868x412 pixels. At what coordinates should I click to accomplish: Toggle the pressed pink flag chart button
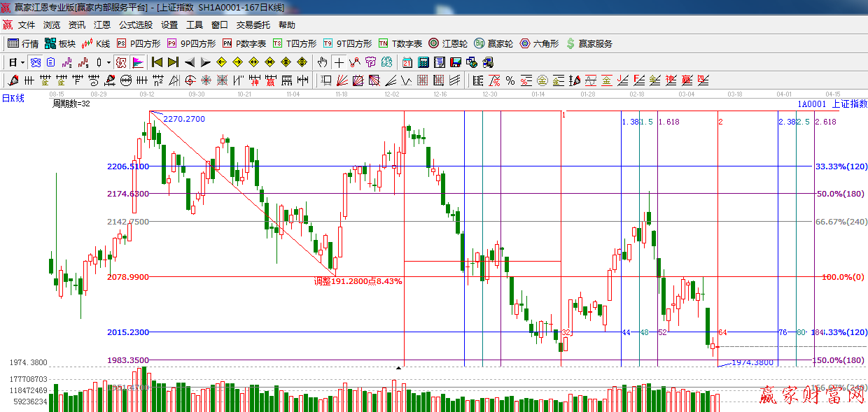[137, 62]
